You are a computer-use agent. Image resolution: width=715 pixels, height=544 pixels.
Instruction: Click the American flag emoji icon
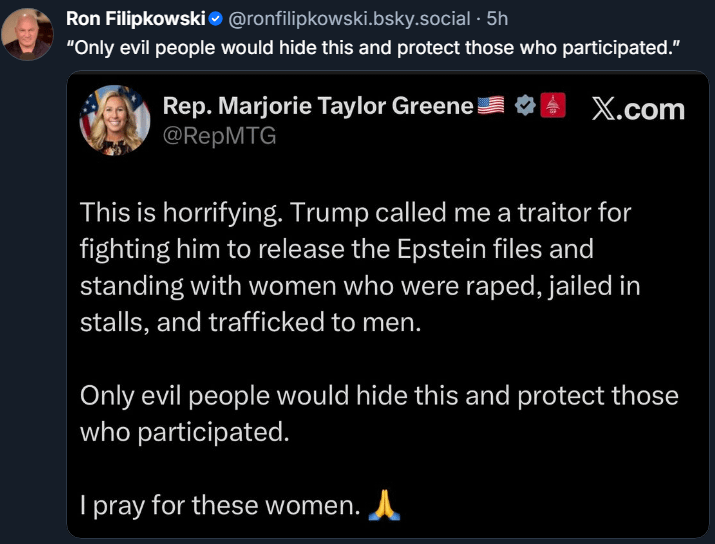tap(492, 108)
